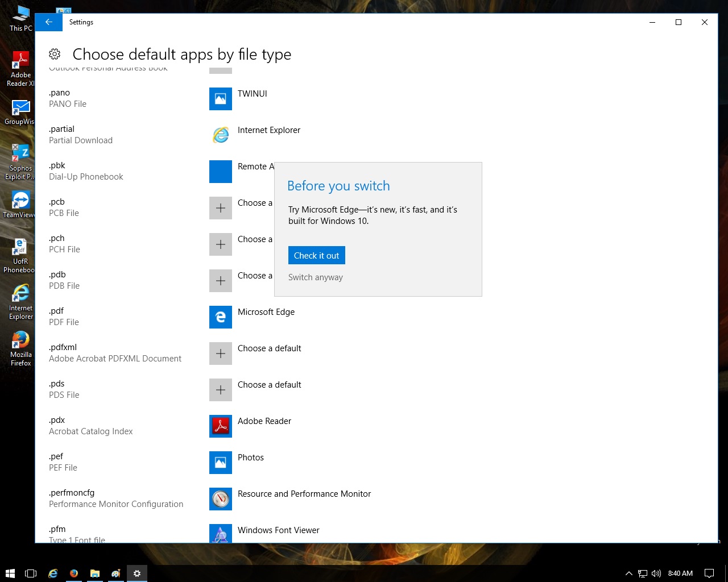Click the plus icon for .pds file type
728x582 pixels.
[x=221, y=390]
